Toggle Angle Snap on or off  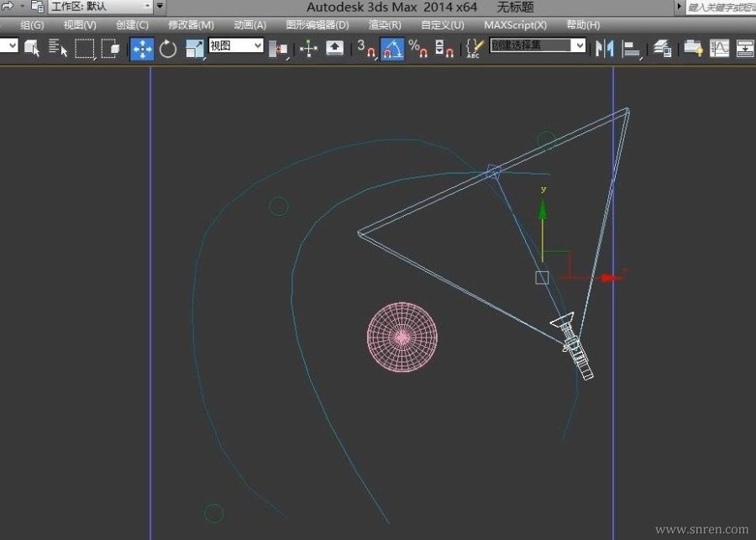point(392,49)
